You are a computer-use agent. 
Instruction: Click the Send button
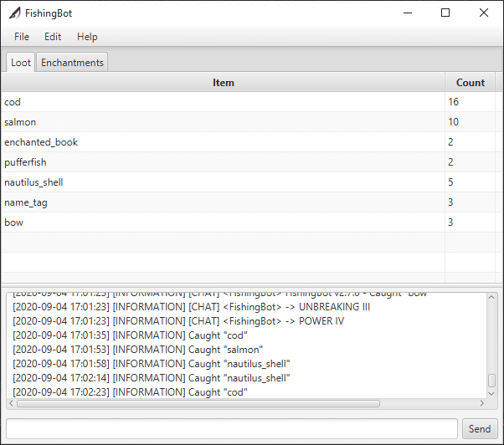(x=480, y=428)
